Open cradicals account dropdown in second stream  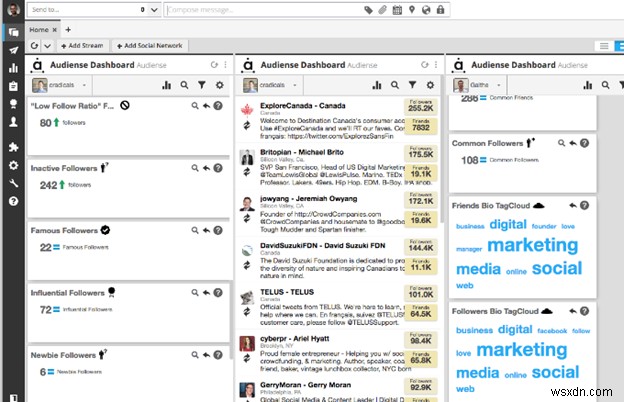(294, 85)
